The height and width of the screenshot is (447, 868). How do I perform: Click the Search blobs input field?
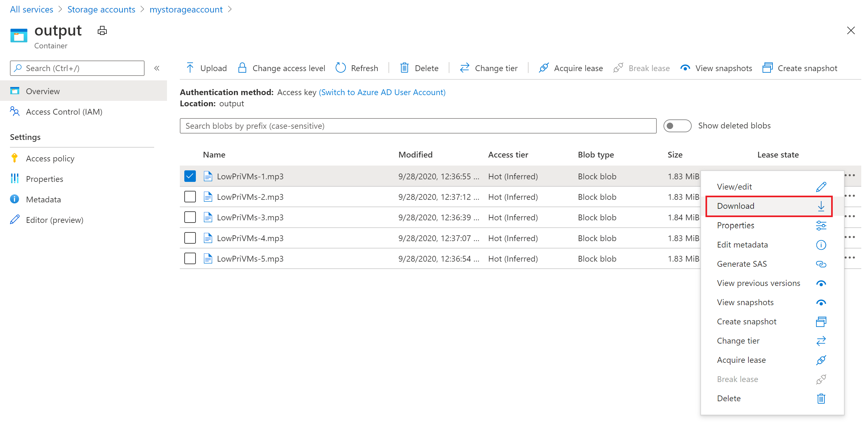pos(420,126)
